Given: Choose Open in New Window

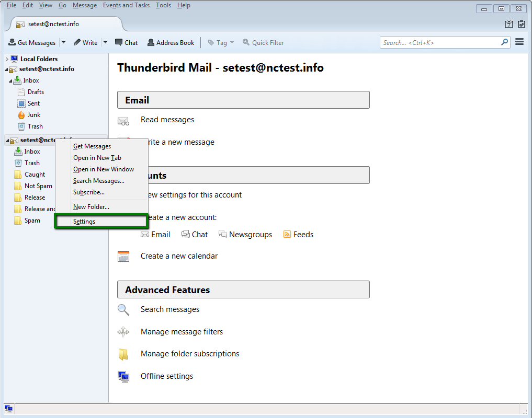Looking at the screenshot, I should coord(101,169).
